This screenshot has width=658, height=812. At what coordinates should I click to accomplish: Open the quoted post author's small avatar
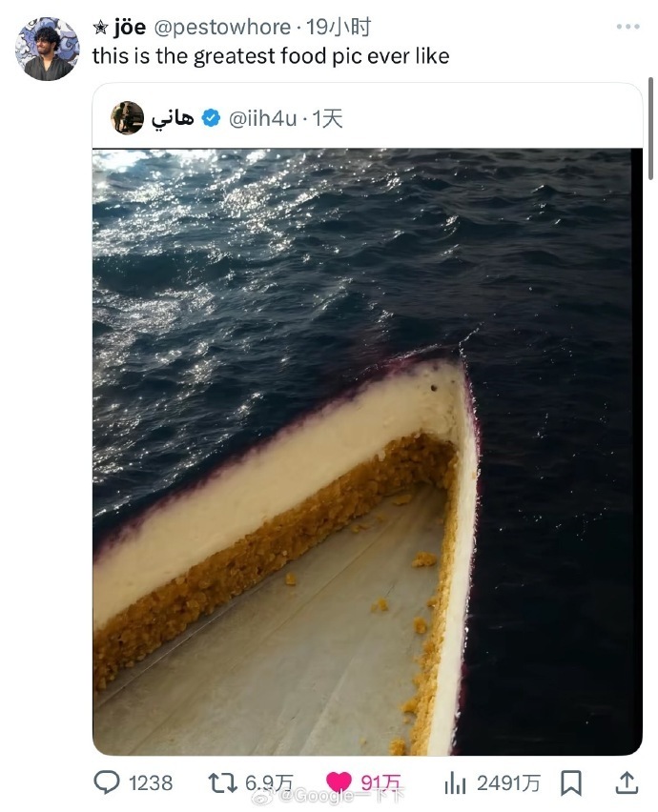[x=127, y=118]
